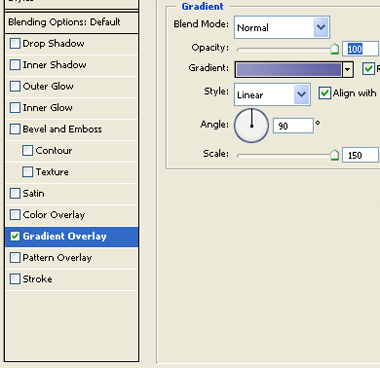This screenshot has height=368, width=380.
Task: Open the Style dropdown showing Linear
Action: [x=272, y=95]
